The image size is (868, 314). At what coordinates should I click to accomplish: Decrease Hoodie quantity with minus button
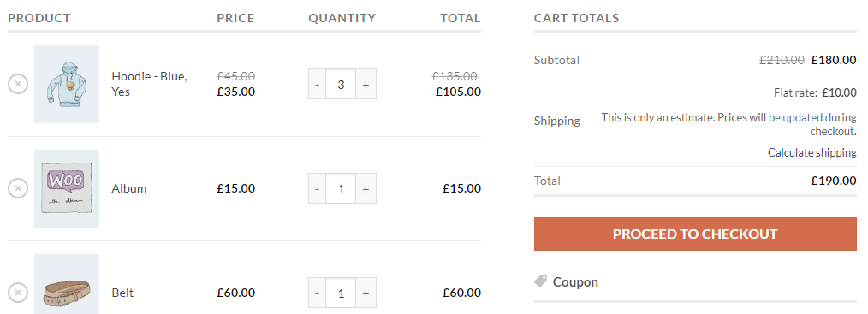coord(318,84)
